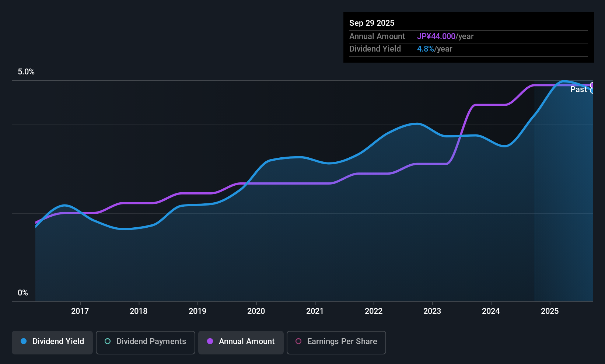The image size is (605, 364).
Task: Click the purple Annual Amount endpoint marker
Action: coord(592,85)
